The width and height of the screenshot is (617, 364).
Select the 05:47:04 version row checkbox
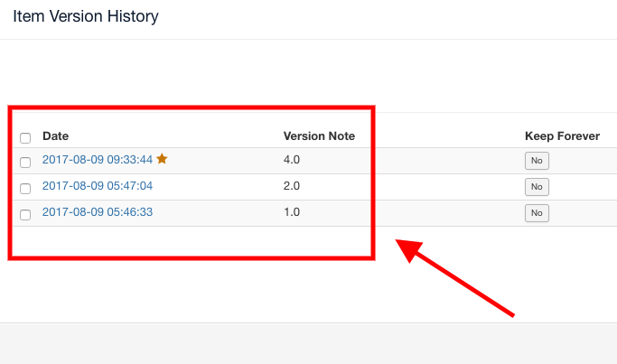[x=25, y=189]
